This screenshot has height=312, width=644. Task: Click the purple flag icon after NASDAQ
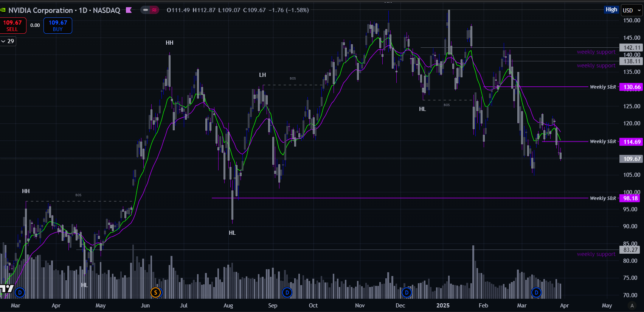(x=129, y=10)
